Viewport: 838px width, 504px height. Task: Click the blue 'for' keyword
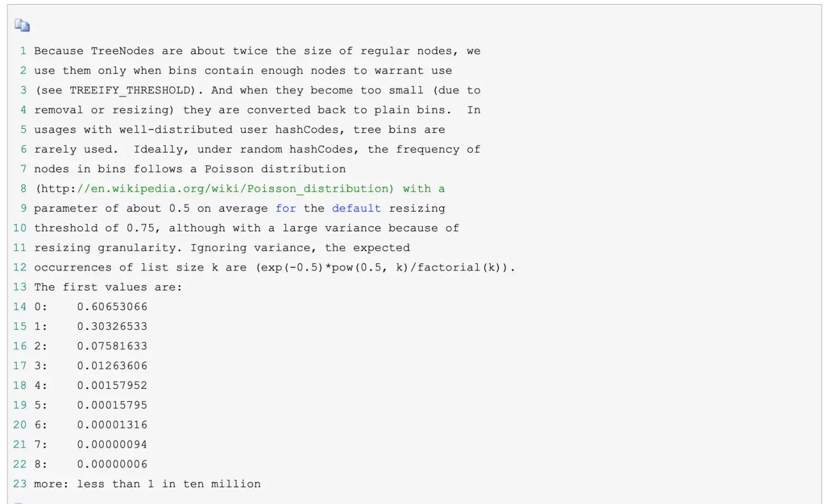click(x=285, y=208)
